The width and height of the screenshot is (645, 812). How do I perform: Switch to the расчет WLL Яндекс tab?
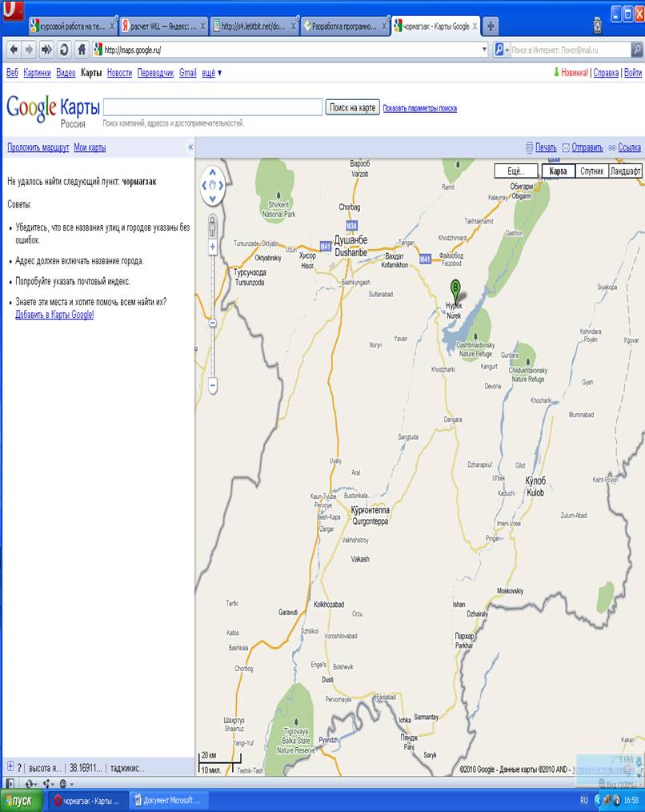pos(163,26)
